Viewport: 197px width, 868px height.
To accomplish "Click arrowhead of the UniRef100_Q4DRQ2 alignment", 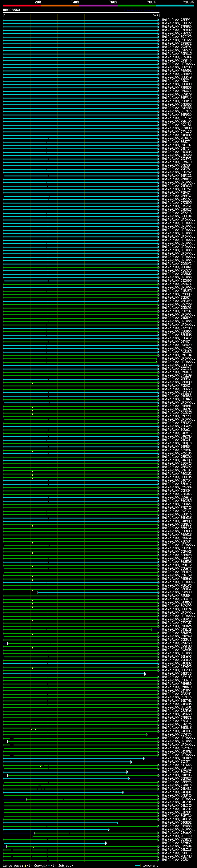I will point(118,823).
